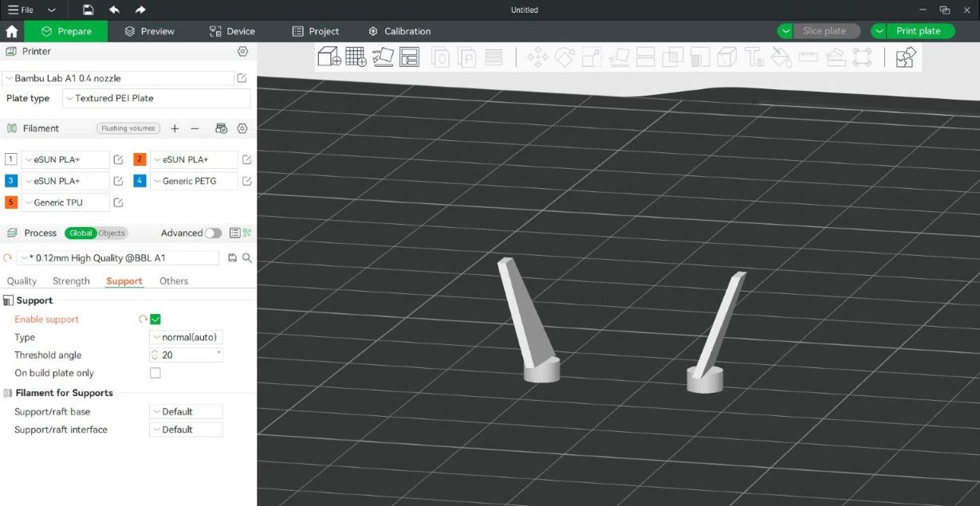This screenshot has height=506, width=980.
Task: Select the Scale tool in viewport toolbar
Action: [x=592, y=57]
